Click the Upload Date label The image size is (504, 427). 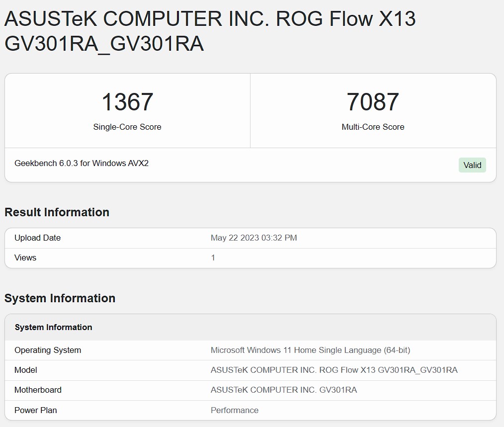(x=38, y=238)
